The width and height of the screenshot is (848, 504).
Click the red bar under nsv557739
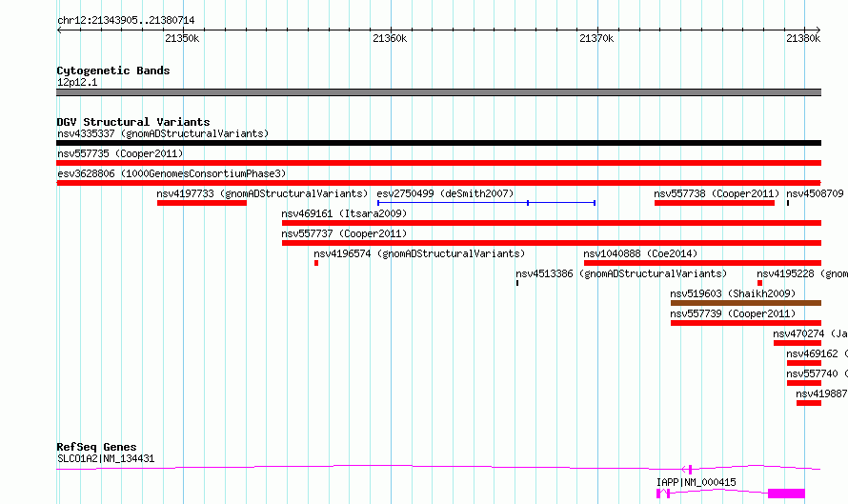click(x=746, y=323)
